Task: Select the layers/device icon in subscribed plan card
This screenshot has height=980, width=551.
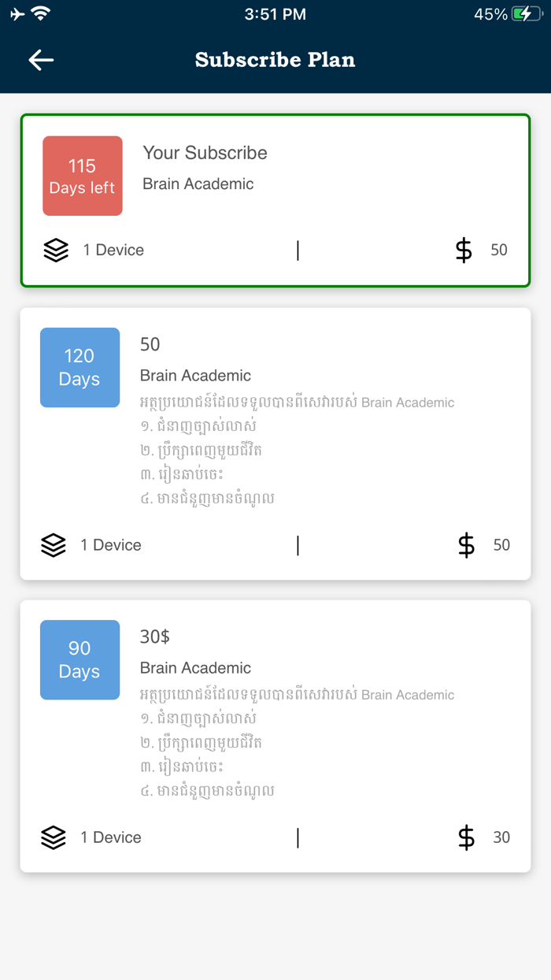Action: pos(55,250)
